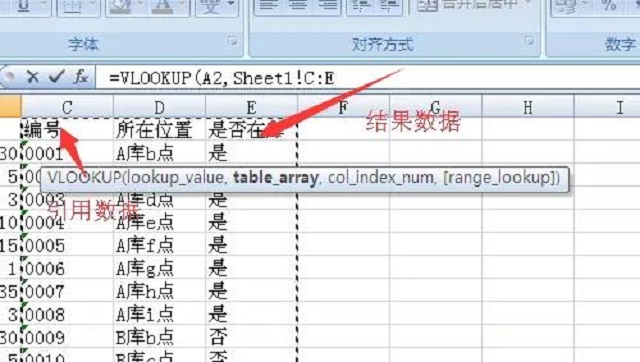Open Insert Function via the fx icon
Viewport: 640px width, 362px height.
click(80, 76)
